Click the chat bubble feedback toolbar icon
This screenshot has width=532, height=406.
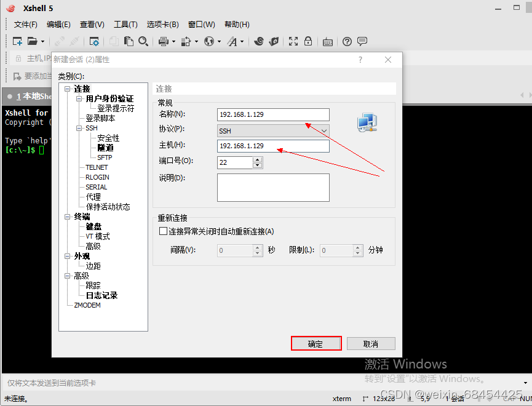click(362, 41)
